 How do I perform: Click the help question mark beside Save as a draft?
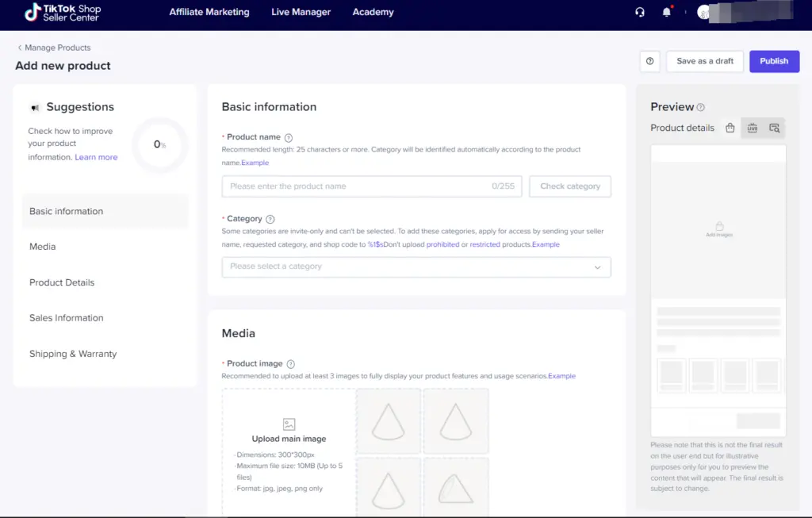pos(650,61)
